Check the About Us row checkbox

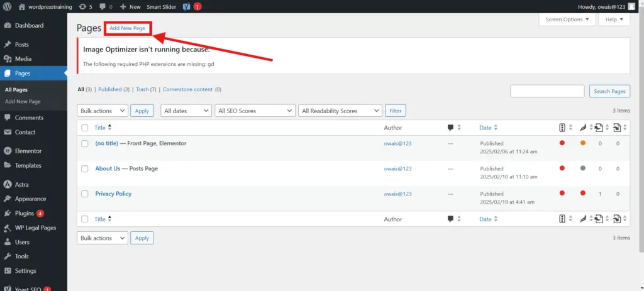tap(85, 168)
